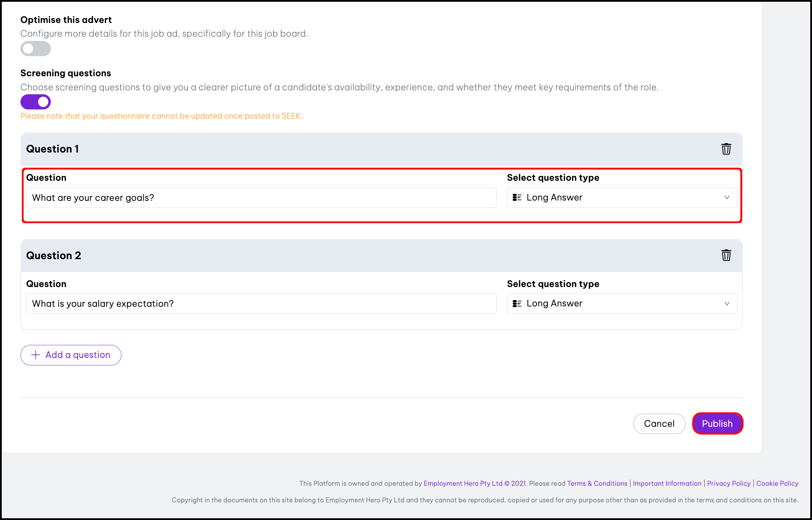Viewport: 812px width, 520px height.
Task: Open Question 2 type dropdown
Action: pyautogui.click(x=621, y=304)
